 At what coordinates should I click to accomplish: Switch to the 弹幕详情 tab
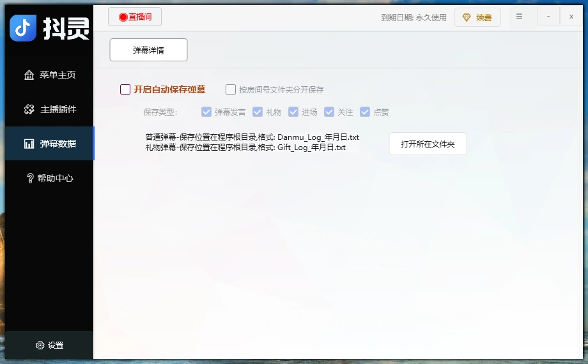point(148,50)
